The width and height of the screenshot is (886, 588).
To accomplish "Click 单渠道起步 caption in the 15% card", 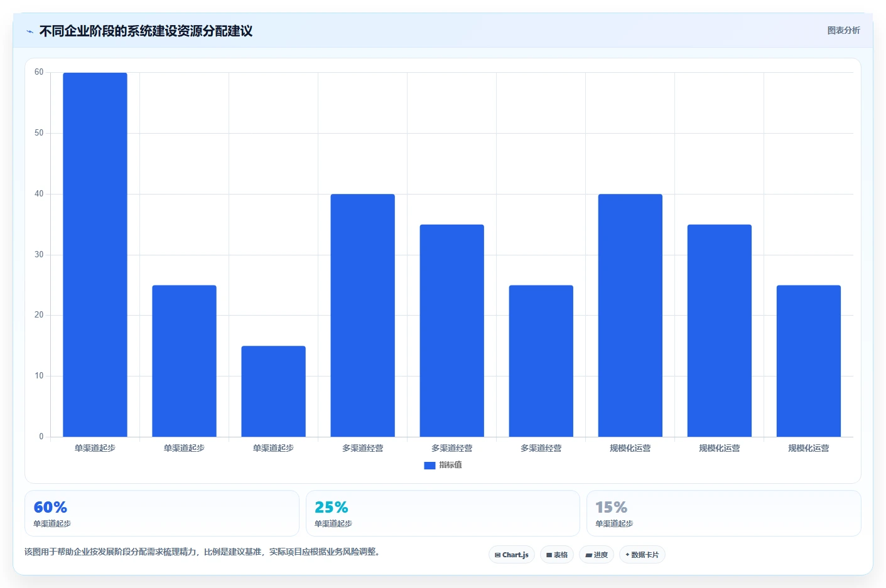I will (614, 523).
